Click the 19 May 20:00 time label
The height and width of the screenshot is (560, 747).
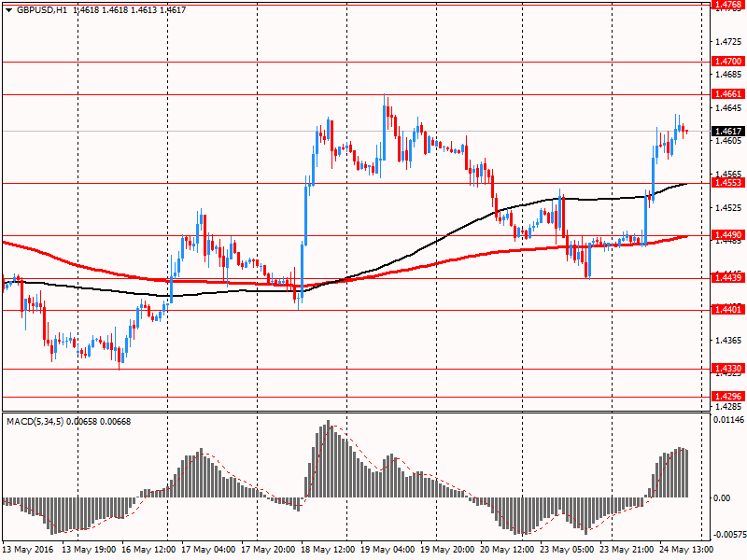447,550
